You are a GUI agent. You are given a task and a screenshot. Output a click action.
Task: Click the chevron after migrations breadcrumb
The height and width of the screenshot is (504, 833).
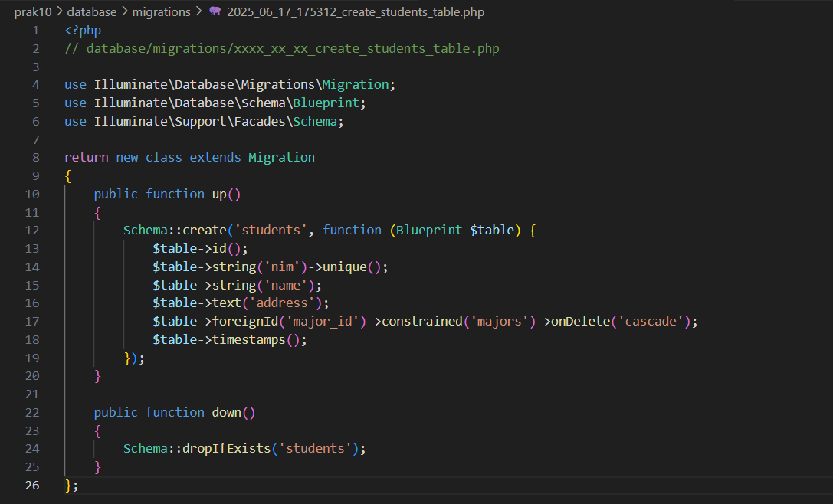(198, 11)
